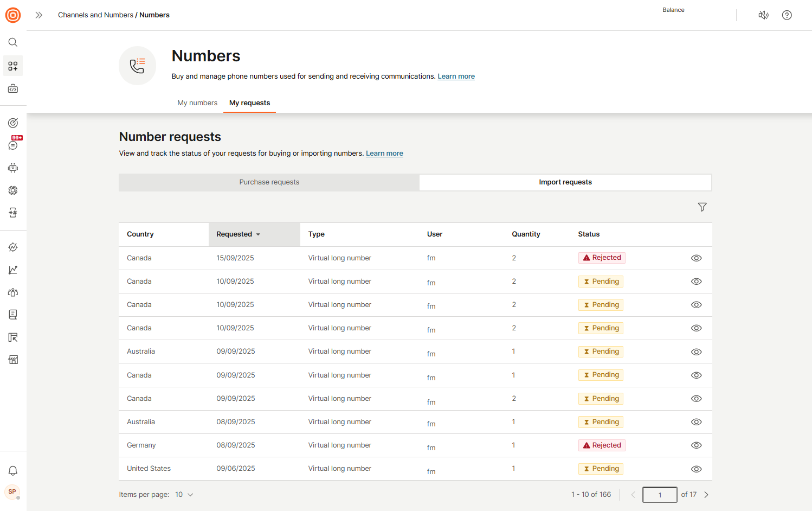Switch to the Purchase requests tab
Screen dimensions: 812x511
[269, 182]
